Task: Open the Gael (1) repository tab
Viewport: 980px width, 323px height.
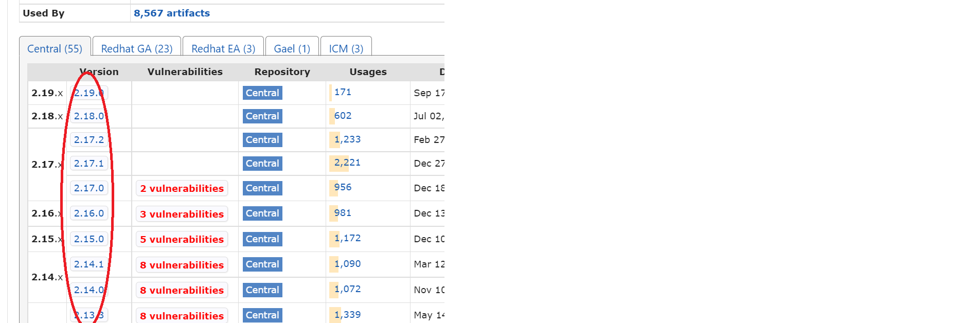Action: tap(292, 48)
